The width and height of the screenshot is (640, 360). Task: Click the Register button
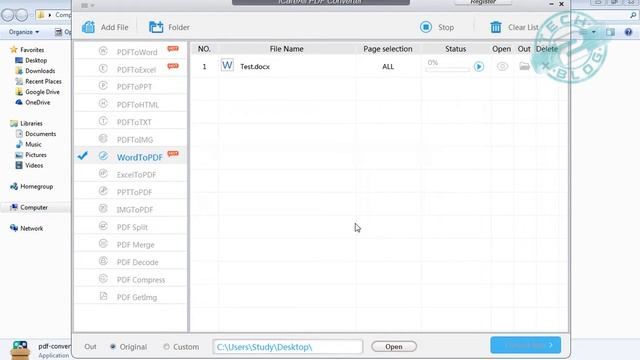click(x=483, y=2)
